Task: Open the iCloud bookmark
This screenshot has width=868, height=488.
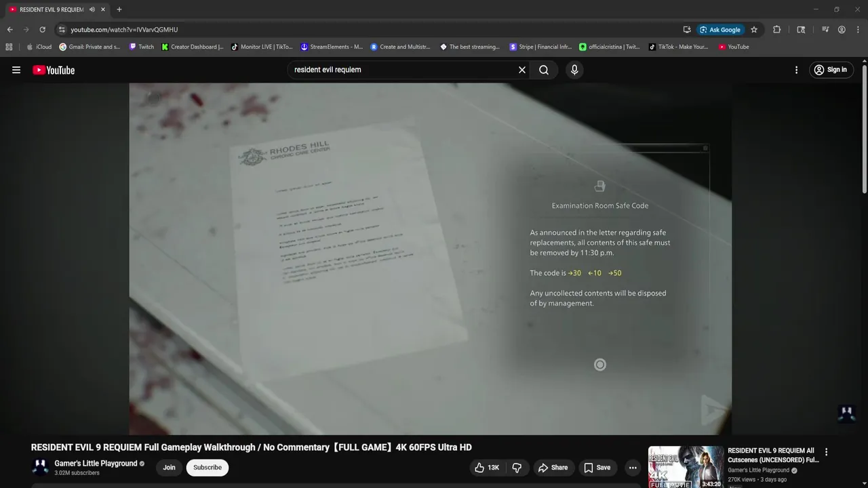Action: click(39, 47)
